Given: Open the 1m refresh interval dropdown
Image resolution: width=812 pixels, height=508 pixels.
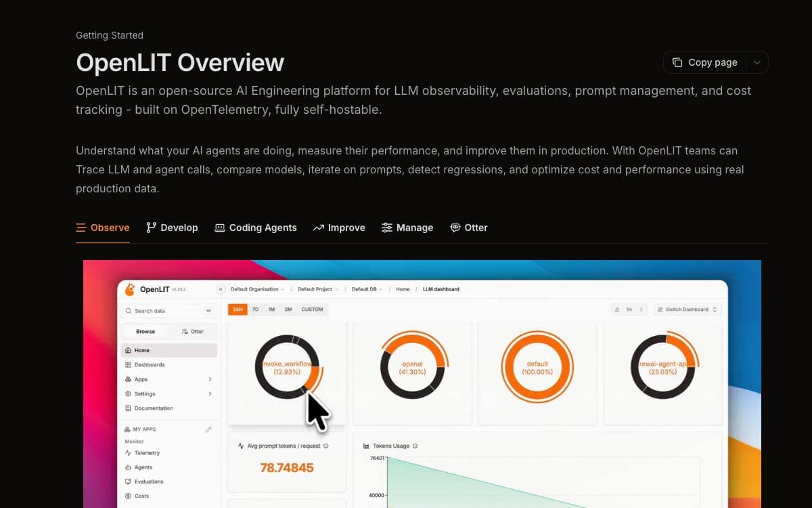Looking at the screenshot, I should (629, 310).
